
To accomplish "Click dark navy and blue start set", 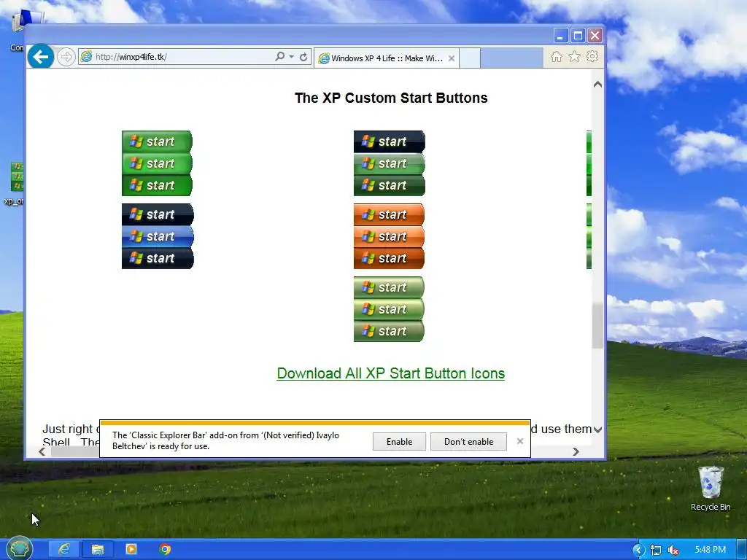I will (158, 236).
